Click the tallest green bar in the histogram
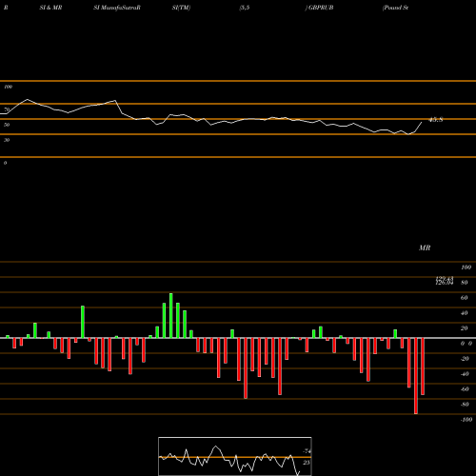476x476 pixels. [x=171, y=316]
